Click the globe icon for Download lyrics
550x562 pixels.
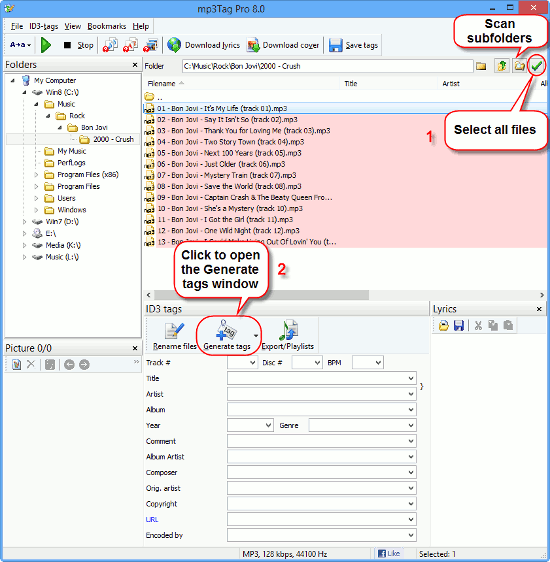174,45
